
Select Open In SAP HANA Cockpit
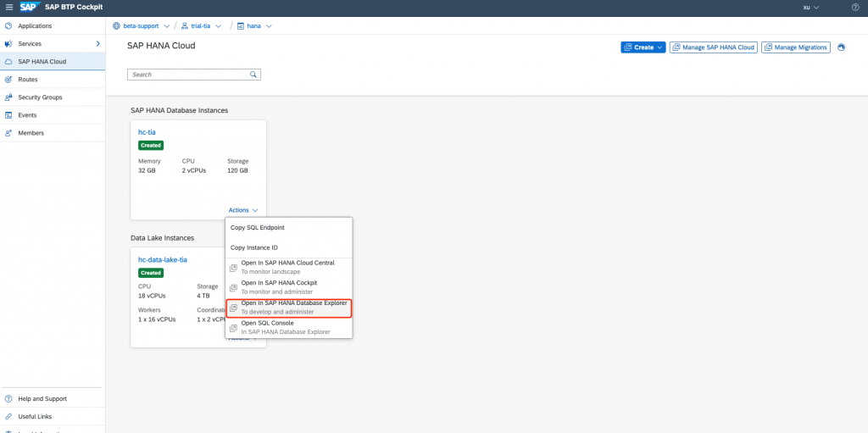click(x=288, y=286)
